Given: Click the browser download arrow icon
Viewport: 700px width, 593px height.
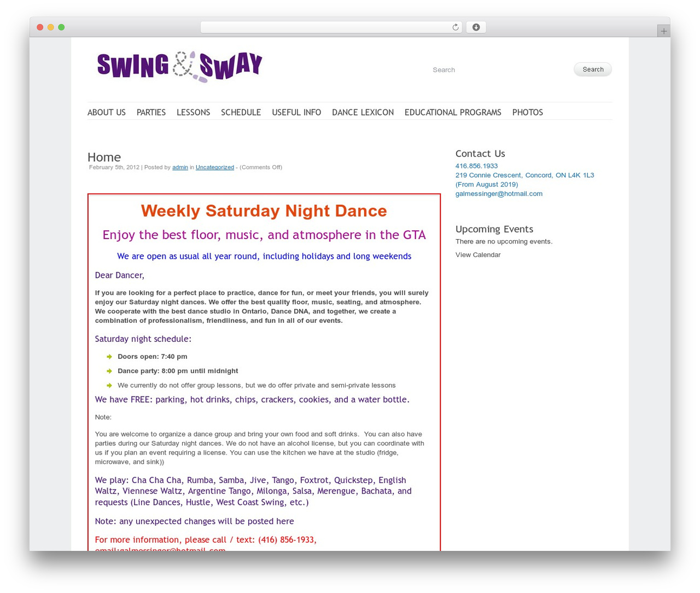Looking at the screenshot, I should click(476, 27).
